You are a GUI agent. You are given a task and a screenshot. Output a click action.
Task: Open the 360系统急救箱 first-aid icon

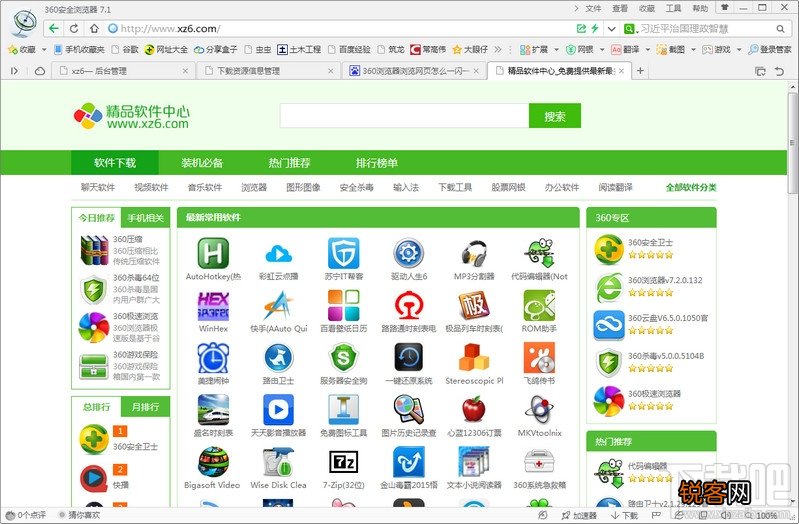point(539,462)
